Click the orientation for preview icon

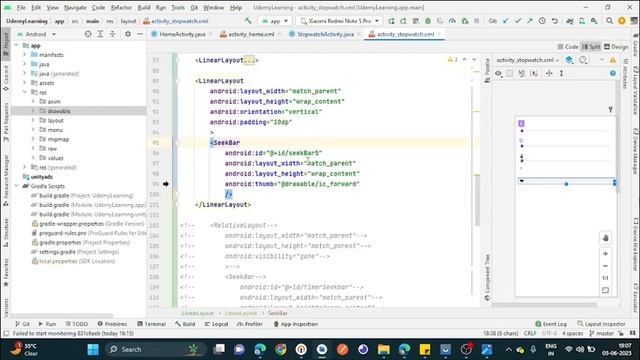(583, 60)
